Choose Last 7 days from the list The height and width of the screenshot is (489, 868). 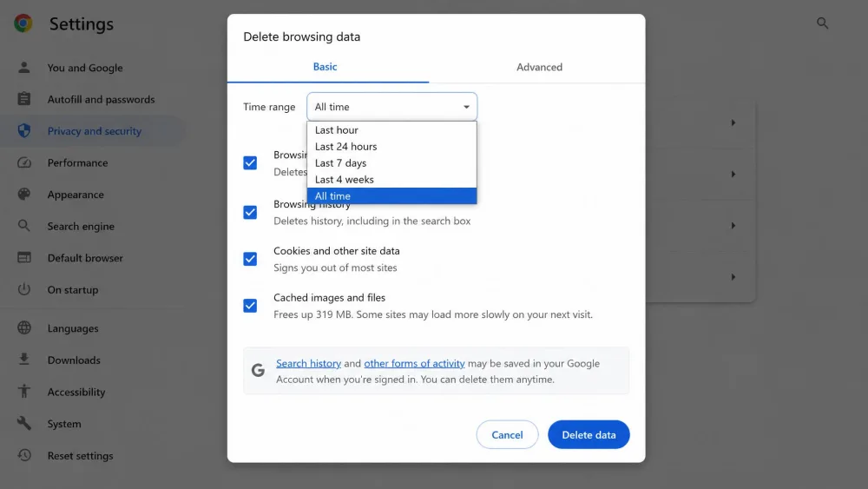click(x=392, y=162)
